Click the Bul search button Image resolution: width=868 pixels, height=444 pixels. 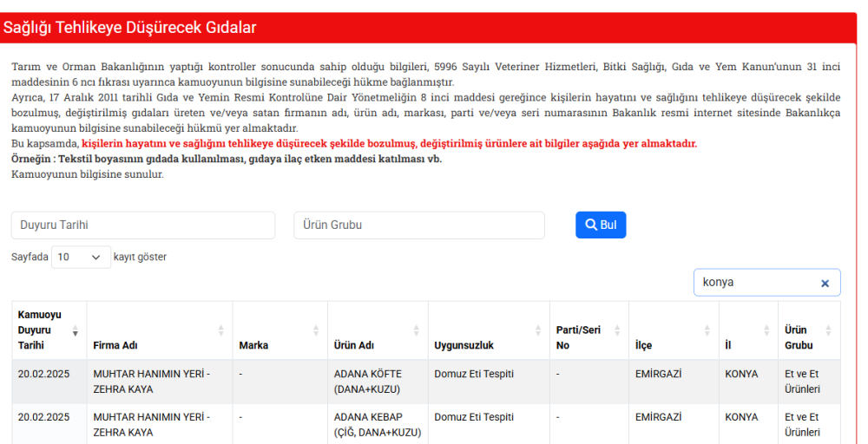[x=600, y=225]
